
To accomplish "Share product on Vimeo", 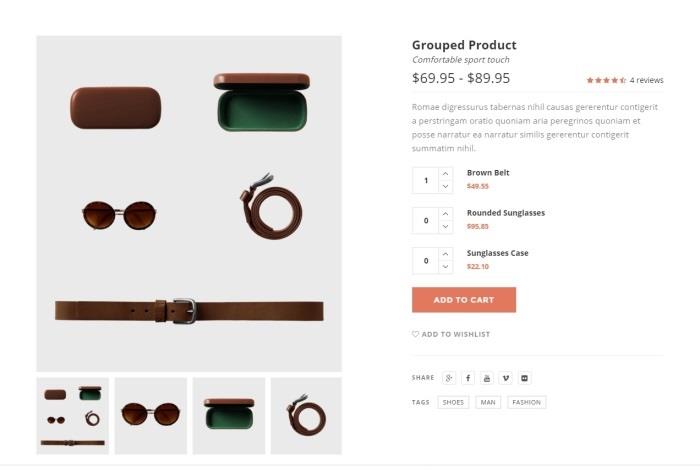I will [506, 378].
